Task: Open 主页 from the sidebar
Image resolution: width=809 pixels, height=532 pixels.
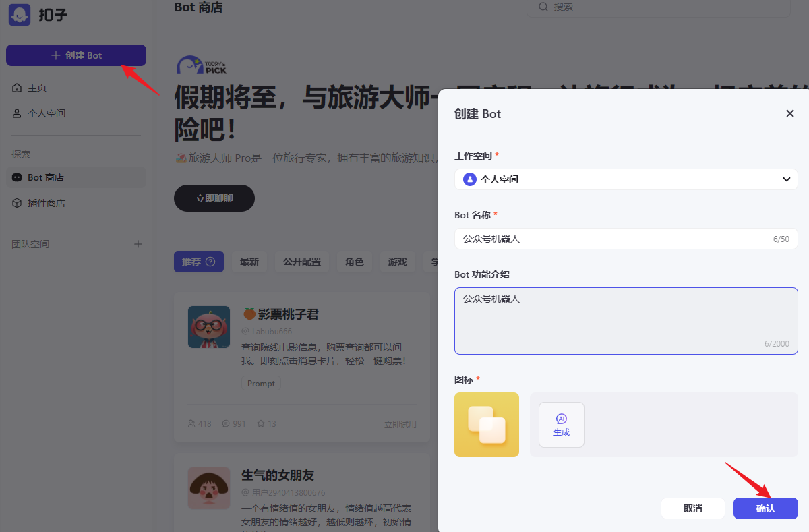Action: (x=37, y=88)
